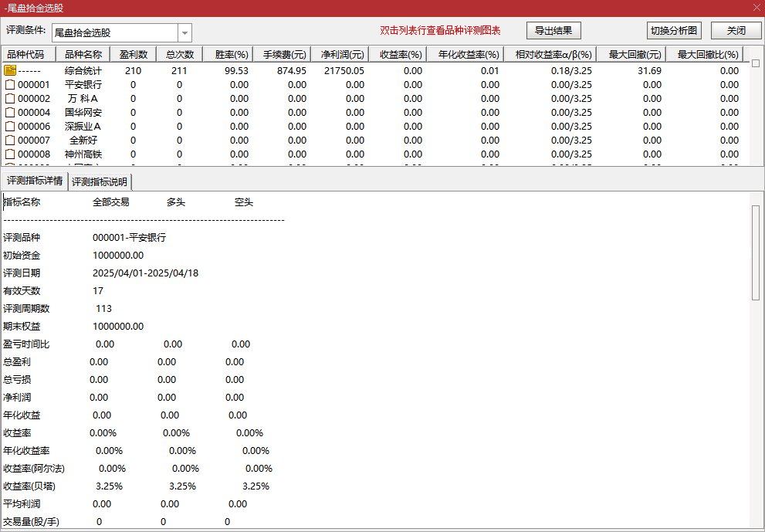This screenshot has width=765, height=532.
Task: Click the details panel vertical scrollbar thumb
Action: click(x=756, y=252)
